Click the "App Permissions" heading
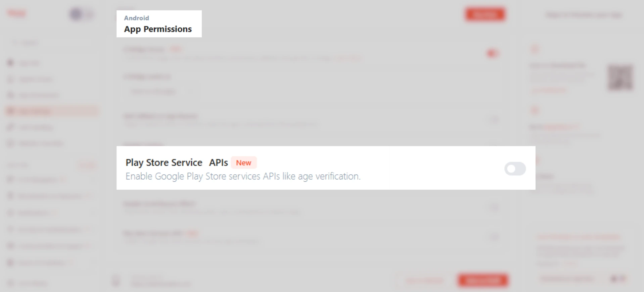The width and height of the screenshot is (644, 292). [x=158, y=29]
